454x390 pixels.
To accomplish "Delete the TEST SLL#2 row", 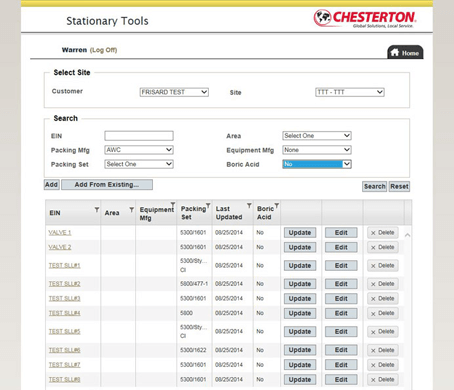I will tap(383, 284).
